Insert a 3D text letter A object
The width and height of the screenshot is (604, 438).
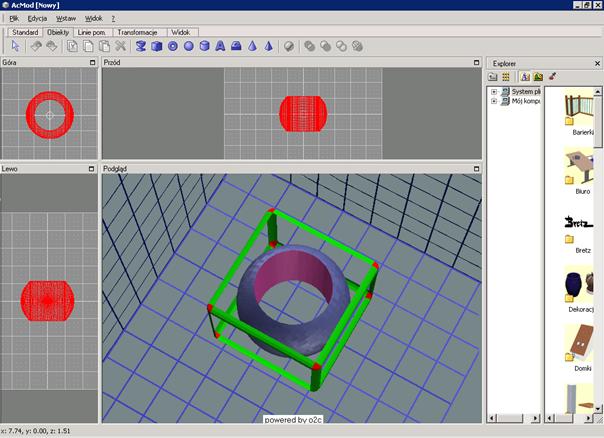[220, 46]
